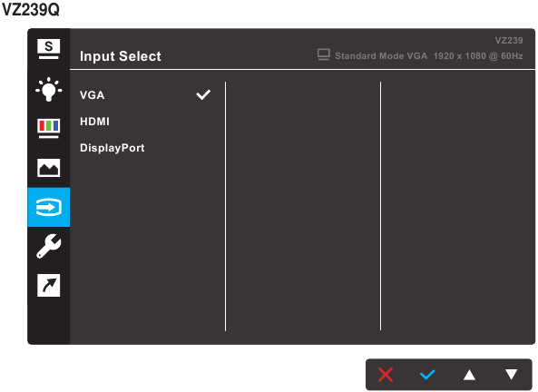The image size is (538, 392).
Task: Move up with the up arrow
Action: click(469, 375)
